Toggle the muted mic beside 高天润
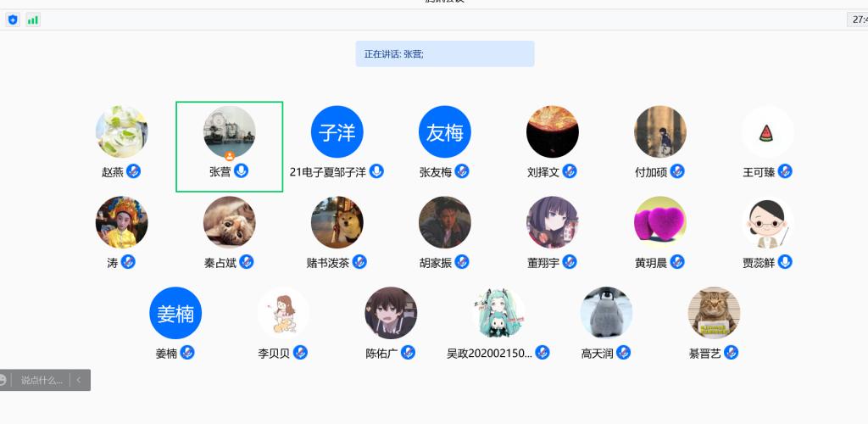Viewport: 868px width, 424px height. coord(623,353)
